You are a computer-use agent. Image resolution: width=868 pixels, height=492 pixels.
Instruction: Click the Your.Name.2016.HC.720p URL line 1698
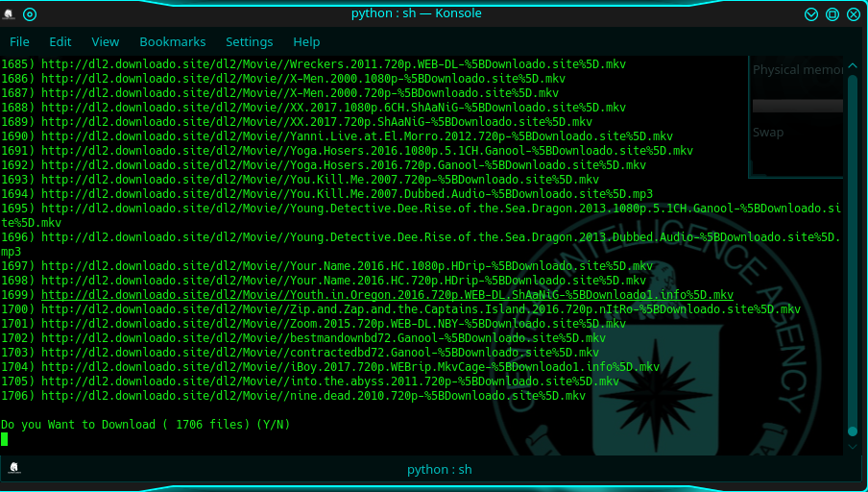(x=344, y=281)
